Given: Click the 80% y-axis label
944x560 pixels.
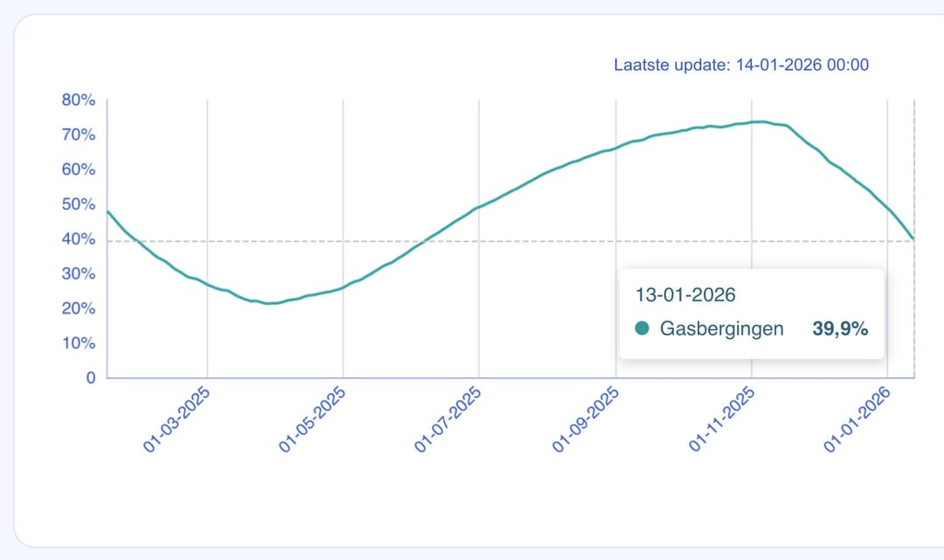Looking at the screenshot, I should 78,100.
